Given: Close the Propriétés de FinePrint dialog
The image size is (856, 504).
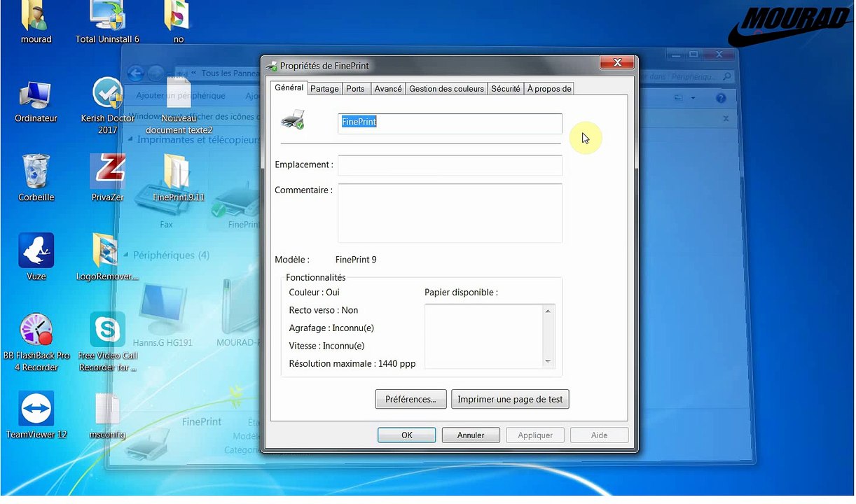Looking at the screenshot, I should (x=617, y=64).
